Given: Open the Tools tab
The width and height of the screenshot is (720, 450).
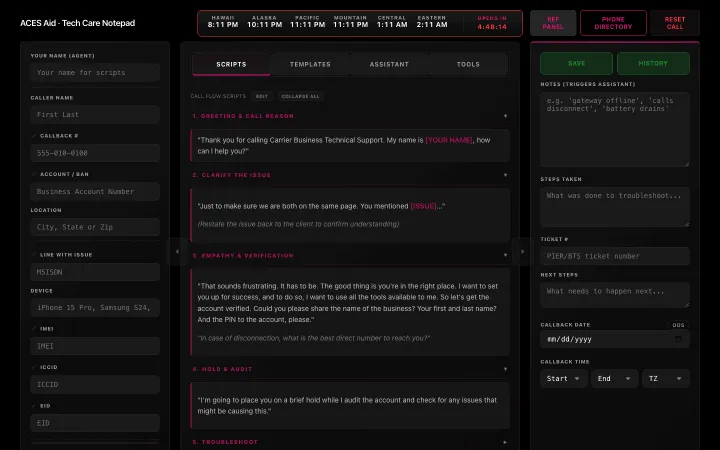Looking at the screenshot, I should tap(468, 64).
